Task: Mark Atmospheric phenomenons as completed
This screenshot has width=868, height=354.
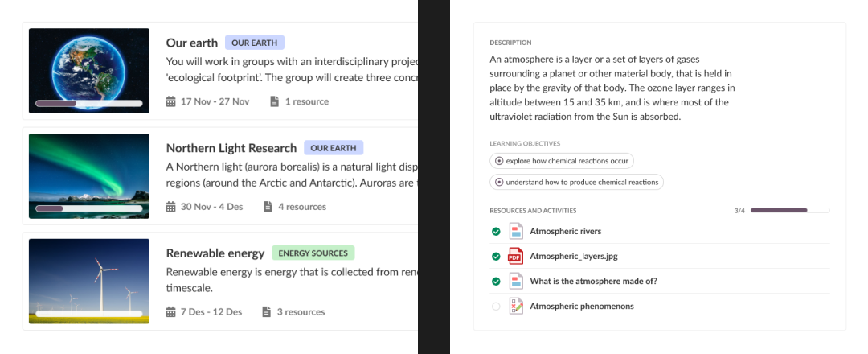Action: tap(496, 307)
